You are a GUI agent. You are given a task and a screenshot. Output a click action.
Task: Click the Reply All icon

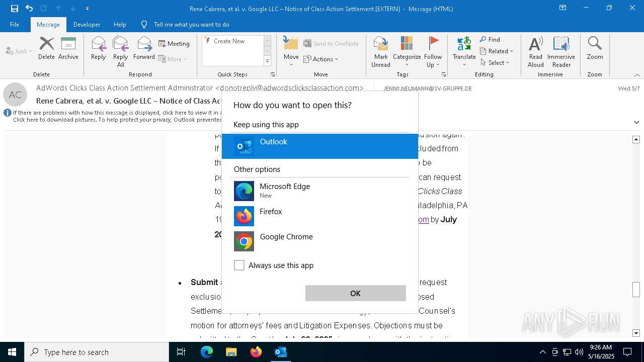pos(121,51)
